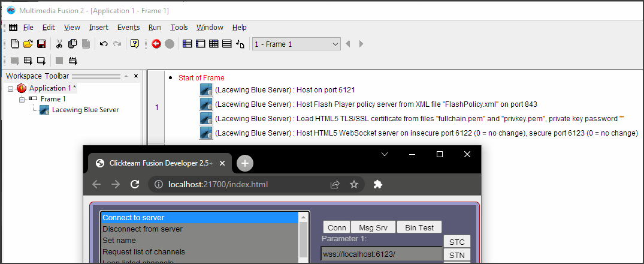Open the Insert menu

(99, 28)
